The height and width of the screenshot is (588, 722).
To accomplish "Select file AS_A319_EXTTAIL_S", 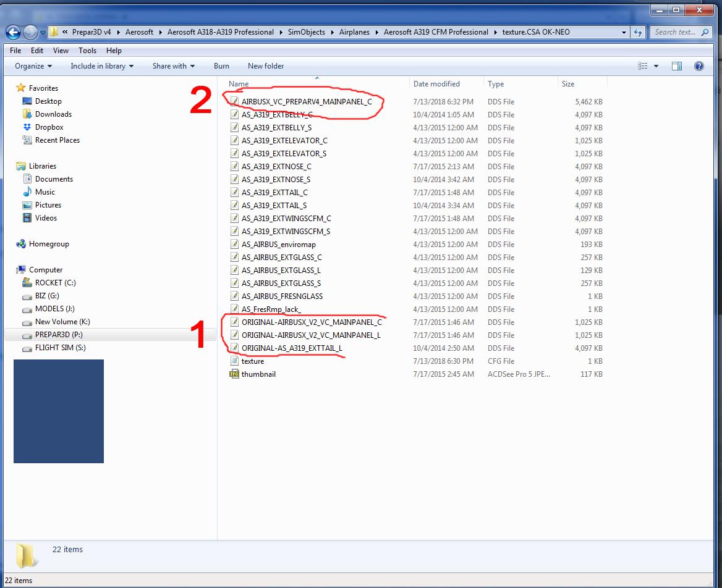I will coord(274,205).
